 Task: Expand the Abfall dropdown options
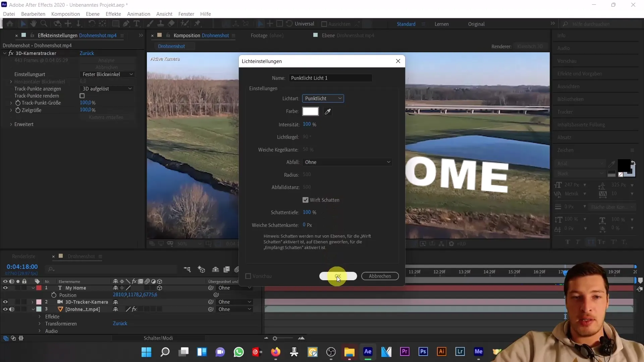[x=346, y=162]
